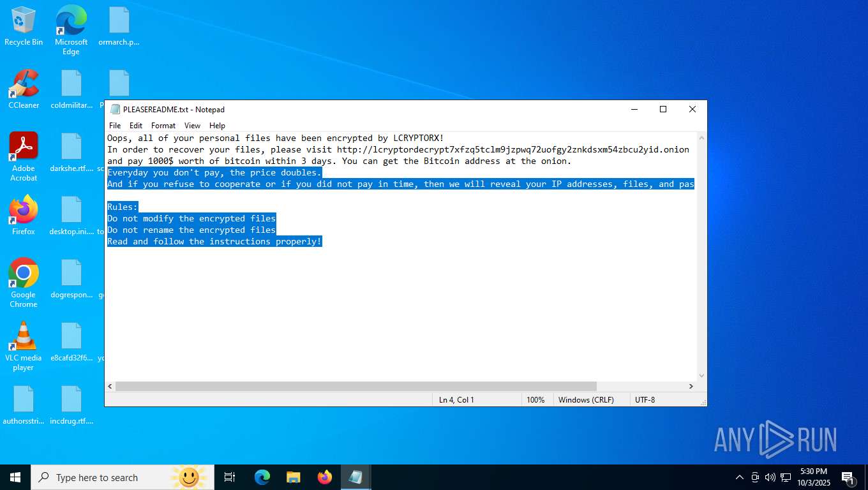The width and height of the screenshot is (868, 490).
Task: Click the horizontal scrollbar left arrow
Action: [x=110, y=386]
